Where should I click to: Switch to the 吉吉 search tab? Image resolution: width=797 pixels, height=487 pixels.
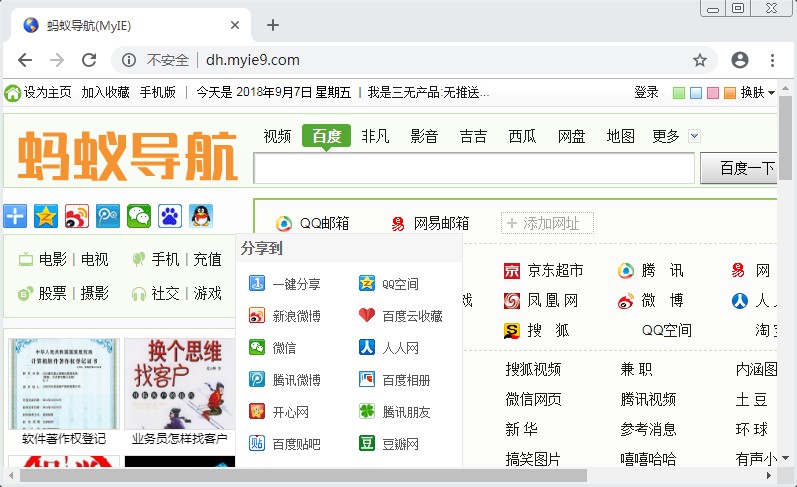pyautogui.click(x=473, y=136)
